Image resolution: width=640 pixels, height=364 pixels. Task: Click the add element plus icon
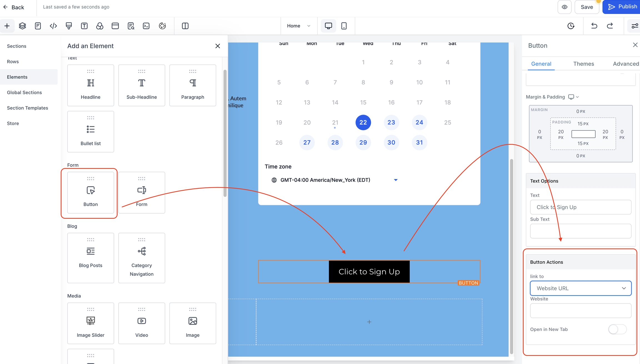pos(7,26)
